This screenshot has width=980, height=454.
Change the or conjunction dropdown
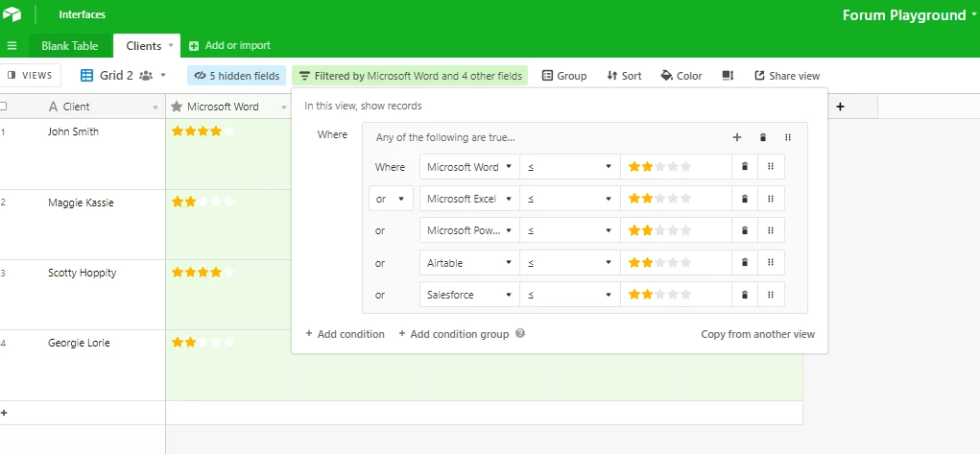coord(391,199)
